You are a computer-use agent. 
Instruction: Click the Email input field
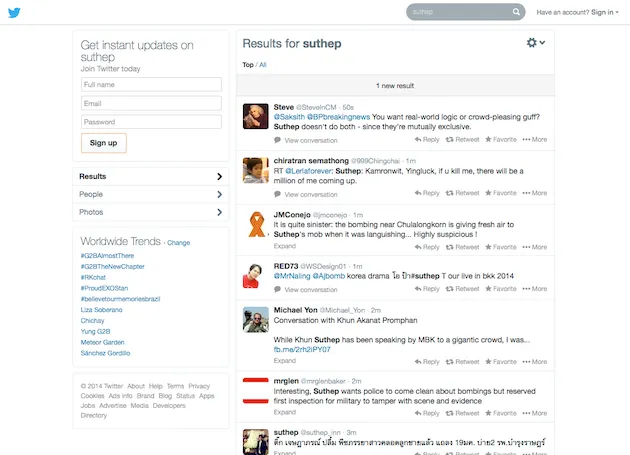[x=151, y=103]
